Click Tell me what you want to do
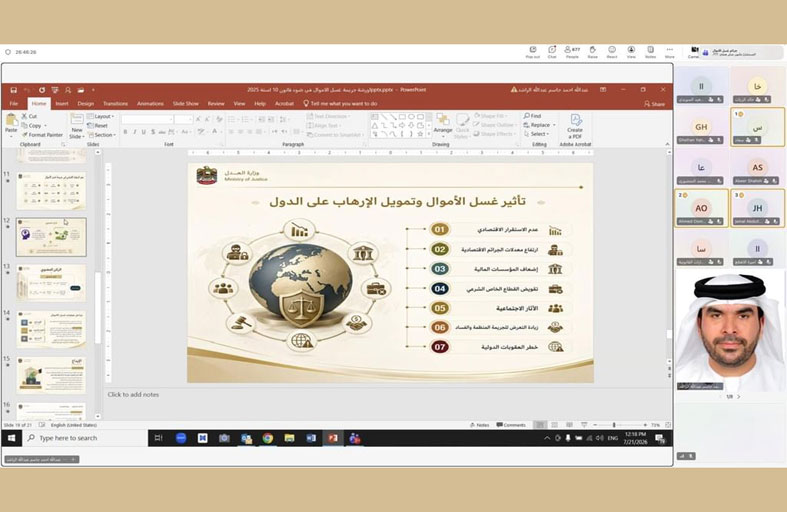 (x=340, y=104)
